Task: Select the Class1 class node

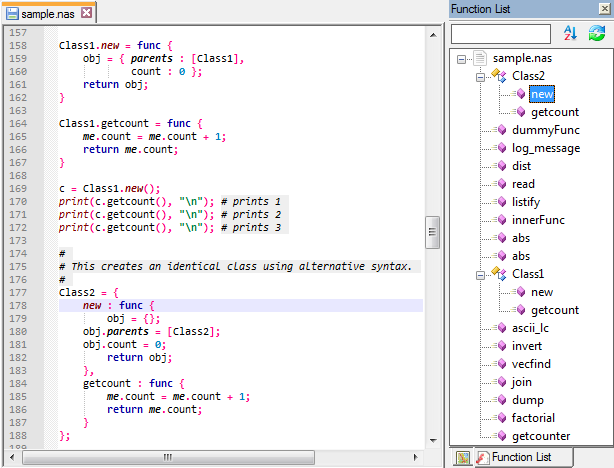Action: tap(528, 274)
